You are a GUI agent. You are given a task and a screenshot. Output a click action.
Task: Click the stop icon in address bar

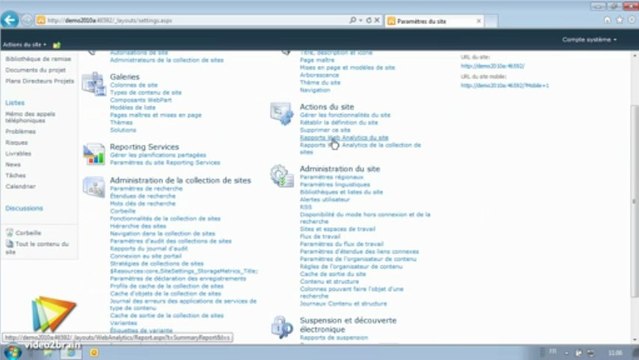click(377, 20)
